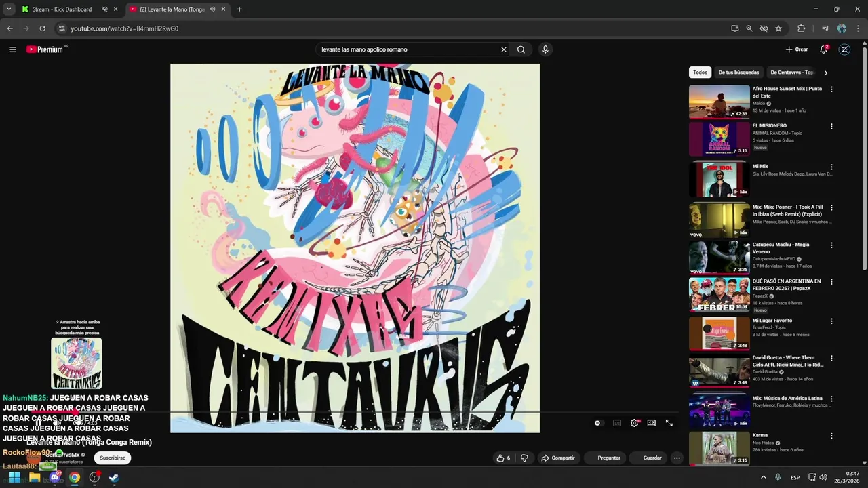Switch to the Stream - Kick Dashboard tab
This screenshot has width=868, height=488.
point(61,9)
